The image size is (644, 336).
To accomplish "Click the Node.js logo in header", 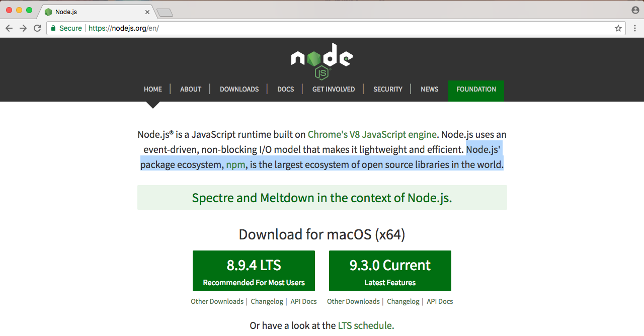I will pyautogui.click(x=322, y=60).
